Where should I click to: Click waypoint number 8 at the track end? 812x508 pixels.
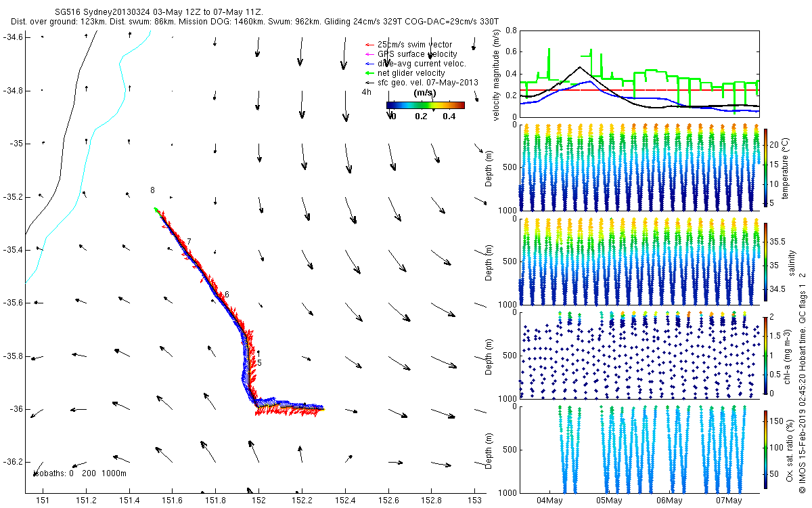[152, 190]
